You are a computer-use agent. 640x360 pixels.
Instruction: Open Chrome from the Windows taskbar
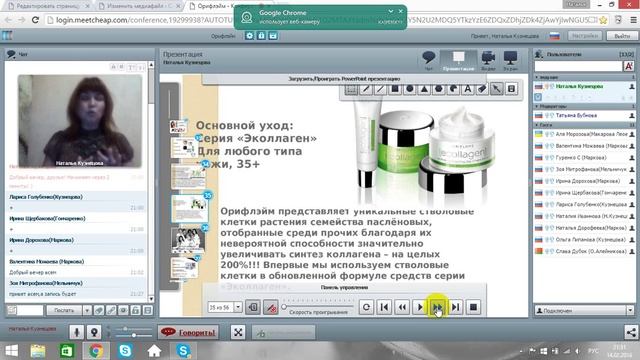[96, 351]
